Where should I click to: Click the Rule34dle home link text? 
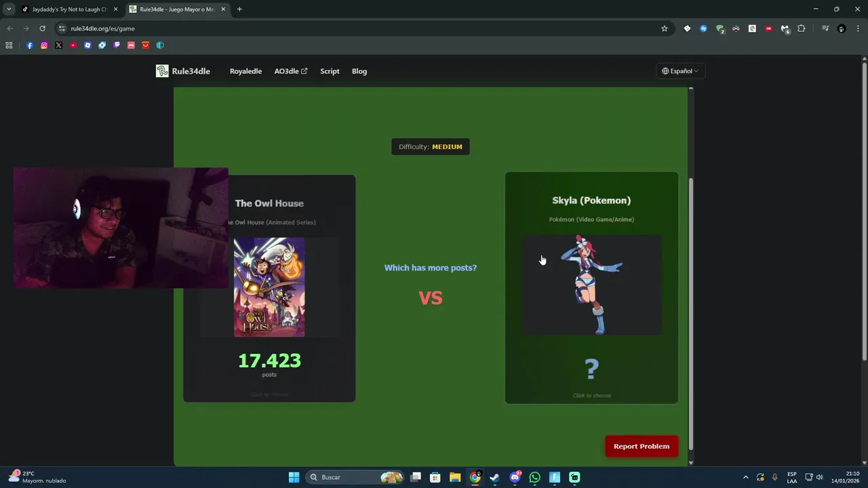pos(191,71)
